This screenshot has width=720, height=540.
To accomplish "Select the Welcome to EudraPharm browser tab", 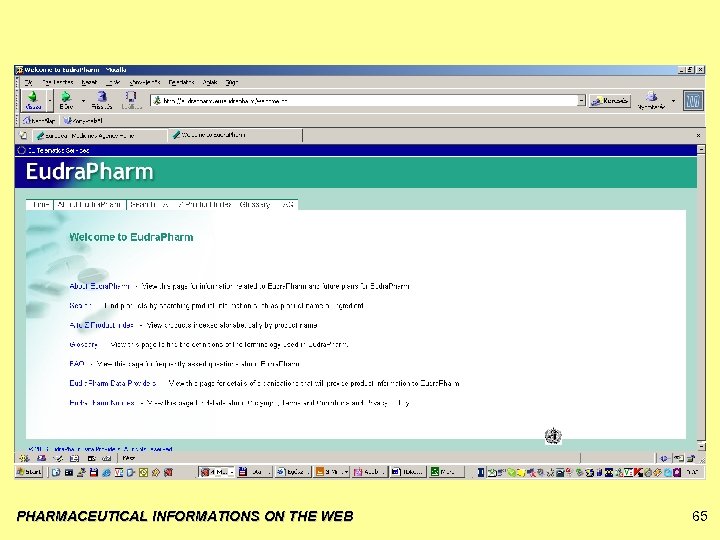I will tap(235, 135).
